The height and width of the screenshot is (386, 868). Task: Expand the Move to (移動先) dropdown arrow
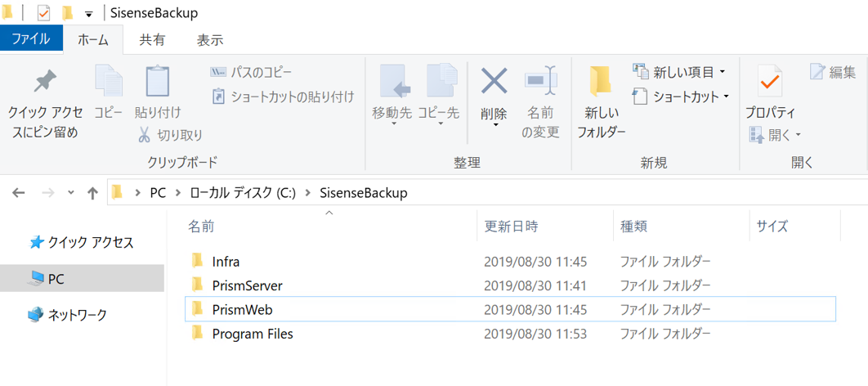coord(396,124)
